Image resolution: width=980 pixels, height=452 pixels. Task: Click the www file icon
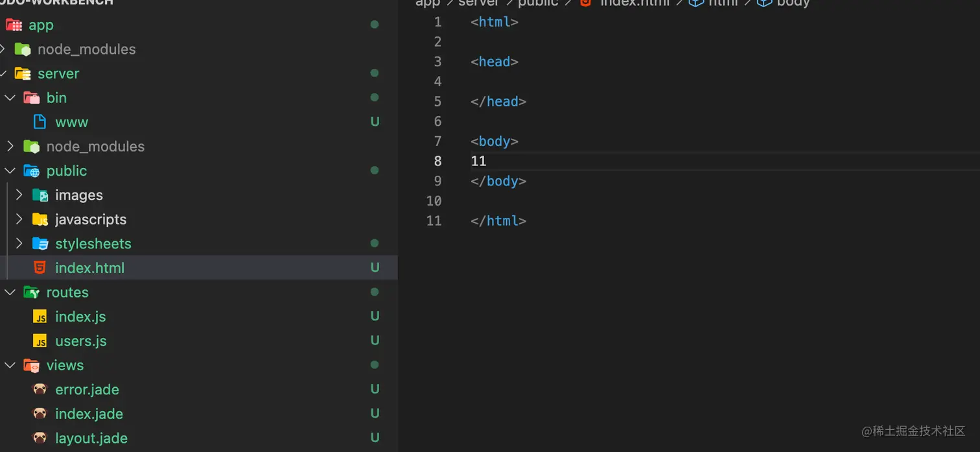[40, 122]
